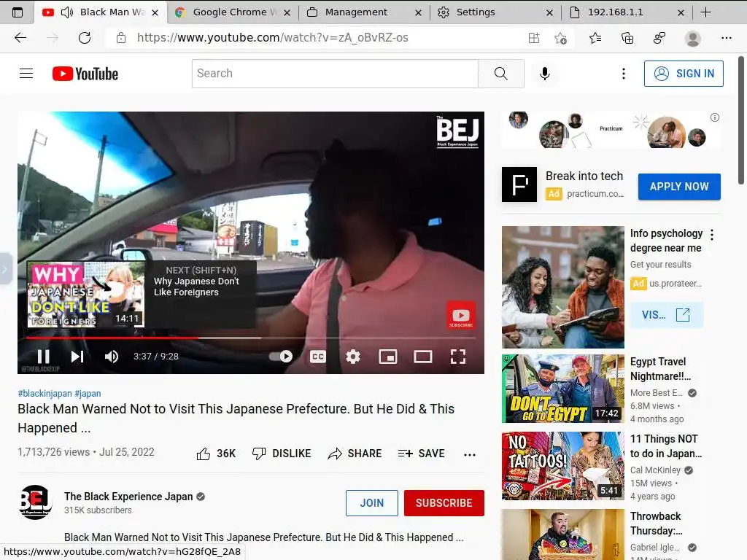The height and width of the screenshot is (560, 747).
Task: Click the DISLIKE button
Action: pyautogui.click(x=282, y=454)
